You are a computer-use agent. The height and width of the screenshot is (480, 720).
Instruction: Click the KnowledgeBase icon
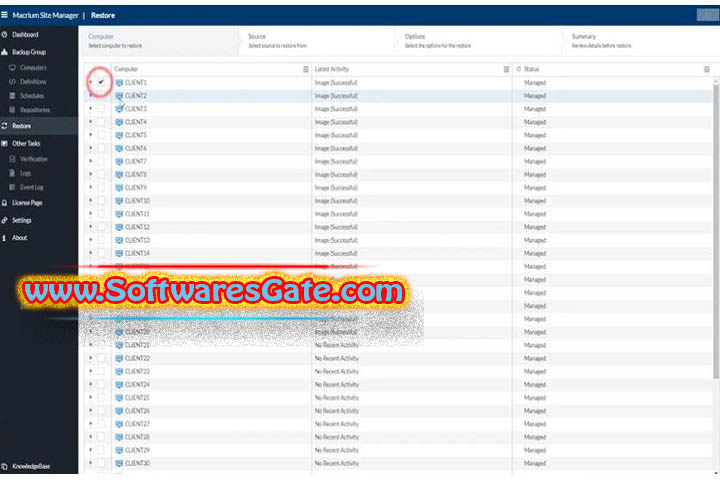click(4, 466)
